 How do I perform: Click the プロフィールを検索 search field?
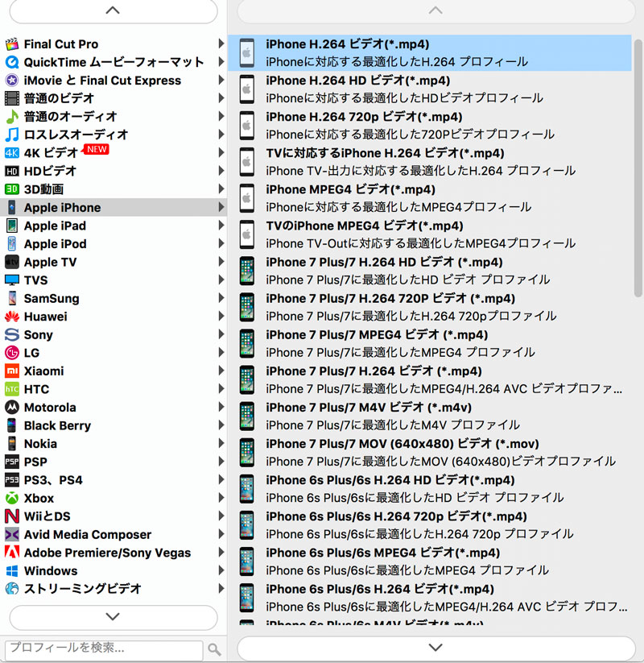pos(104,648)
